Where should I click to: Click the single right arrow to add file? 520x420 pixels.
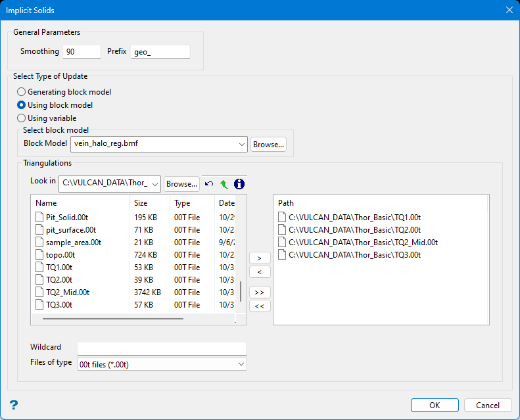point(260,258)
